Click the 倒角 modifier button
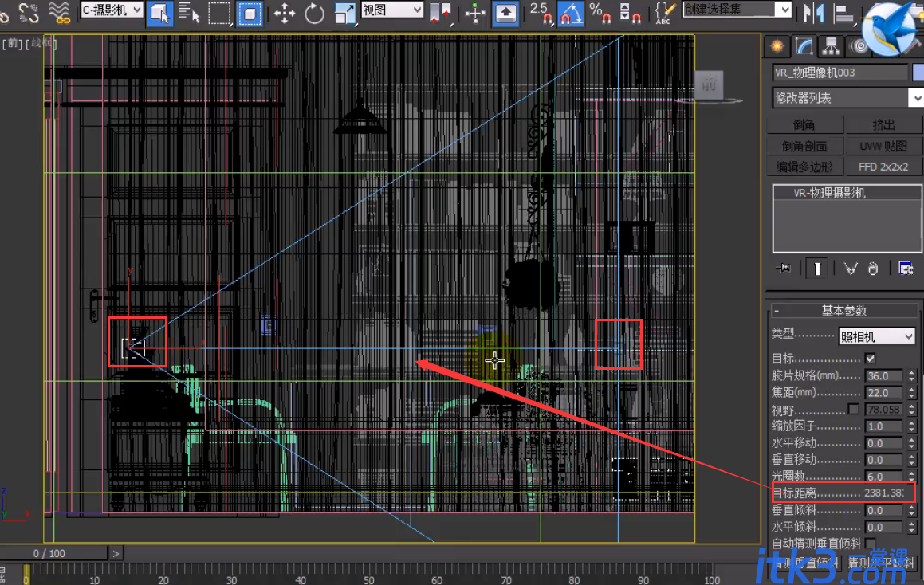The image size is (924, 585). (x=804, y=124)
